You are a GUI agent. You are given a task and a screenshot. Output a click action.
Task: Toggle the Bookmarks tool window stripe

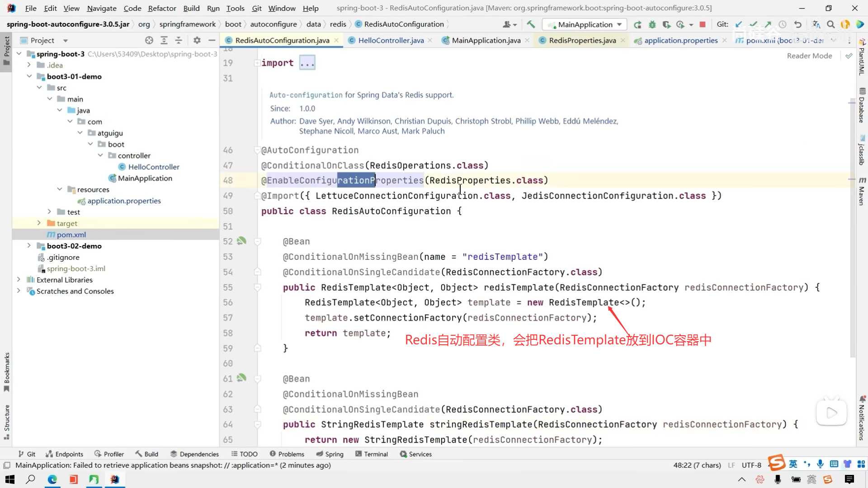click(x=6, y=371)
